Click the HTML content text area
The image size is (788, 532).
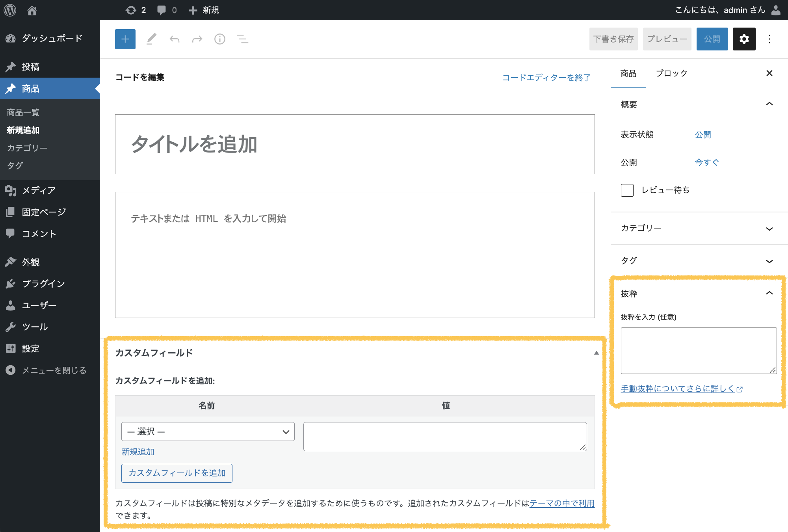click(355, 255)
